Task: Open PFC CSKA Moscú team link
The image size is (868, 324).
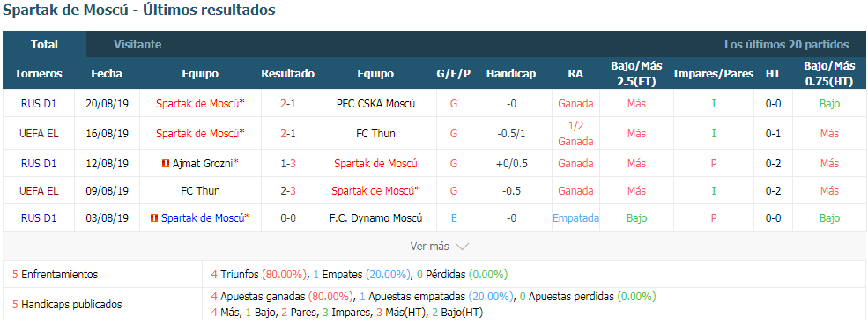Action: tap(375, 103)
